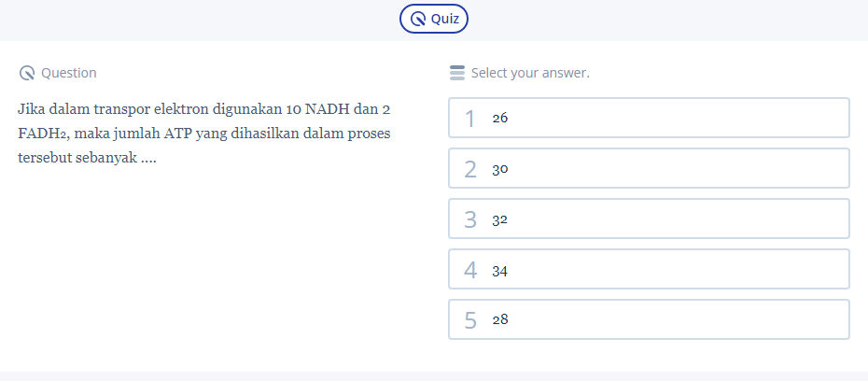This screenshot has height=381, width=868.
Task: Choose answer option 28
Action: [x=649, y=319]
